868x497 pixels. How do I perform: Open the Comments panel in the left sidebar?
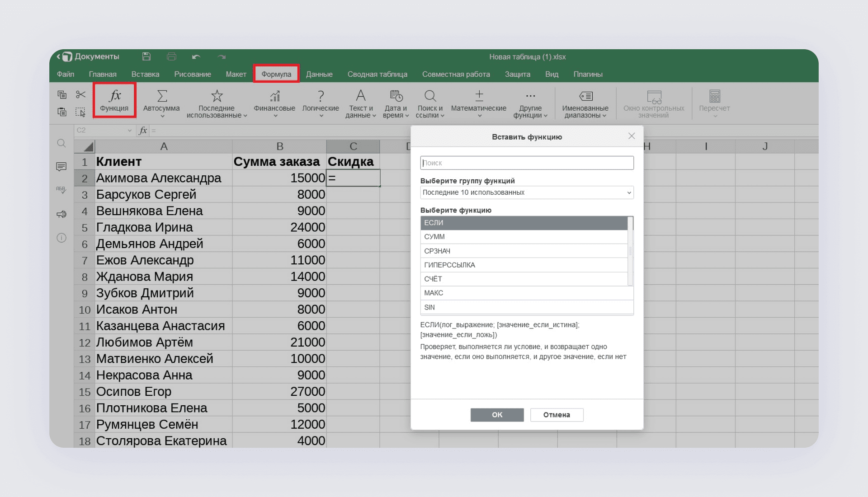pyautogui.click(x=61, y=167)
